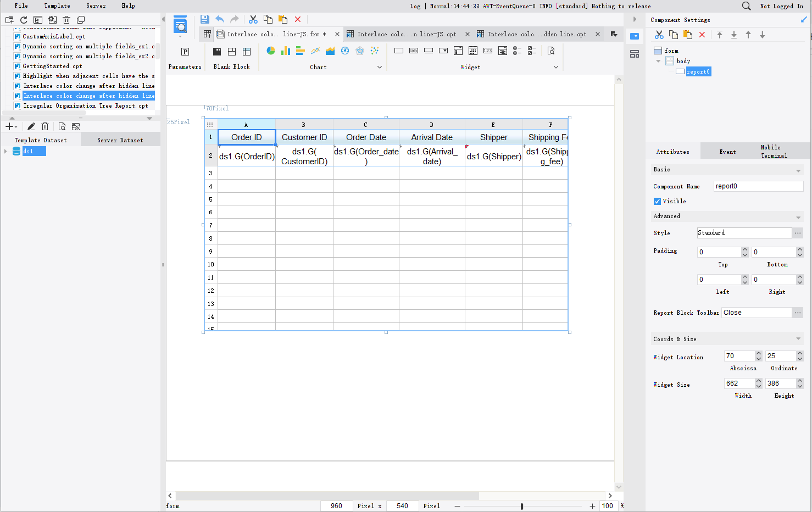
Task: Click the Not Logged In link
Action: [781, 6]
